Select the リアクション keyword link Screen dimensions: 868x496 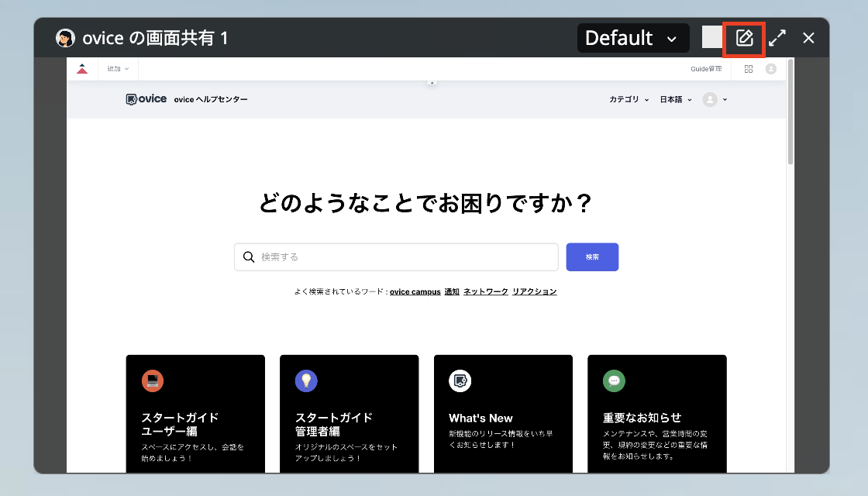[x=534, y=292]
